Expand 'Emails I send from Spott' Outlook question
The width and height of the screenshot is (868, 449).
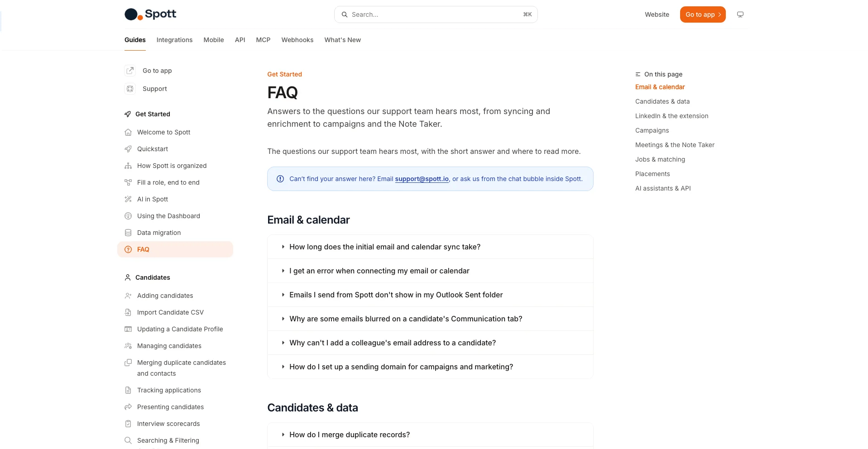[430, 295]
